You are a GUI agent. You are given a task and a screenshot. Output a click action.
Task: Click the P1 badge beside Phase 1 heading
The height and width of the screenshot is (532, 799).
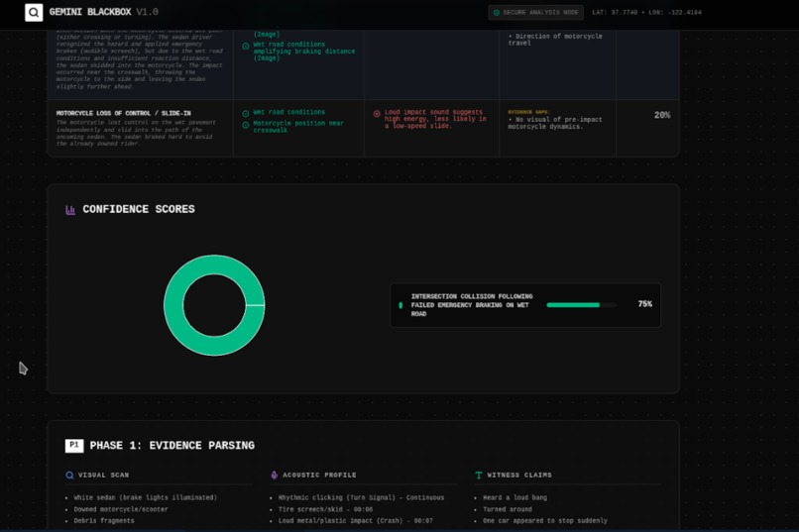74,446
